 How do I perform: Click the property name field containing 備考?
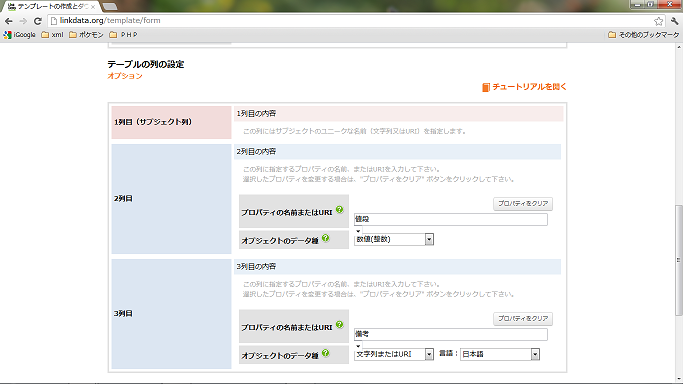point(450,334)
